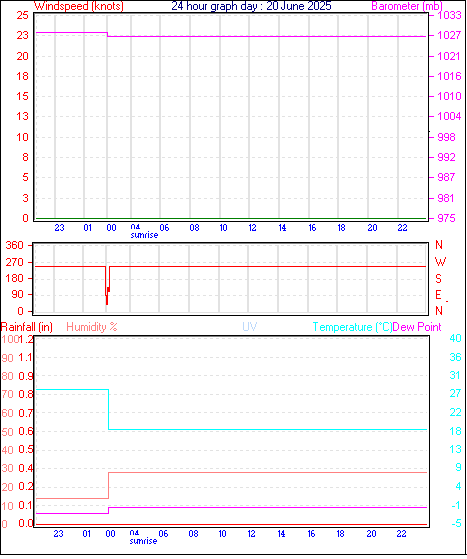Click the 60 percent humidity scale value
This screenshot has width=467, height=559.
7,414
